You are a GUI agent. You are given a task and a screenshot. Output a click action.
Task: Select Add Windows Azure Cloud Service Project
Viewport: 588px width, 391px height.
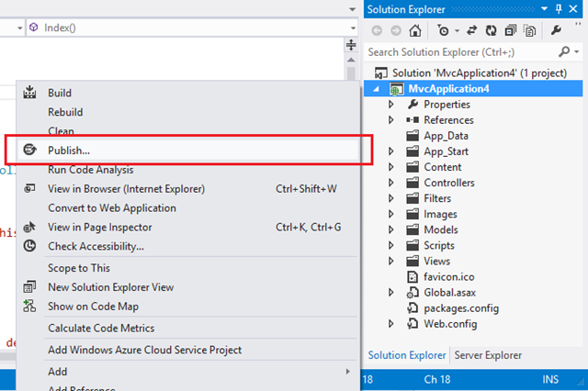point(187,350)
